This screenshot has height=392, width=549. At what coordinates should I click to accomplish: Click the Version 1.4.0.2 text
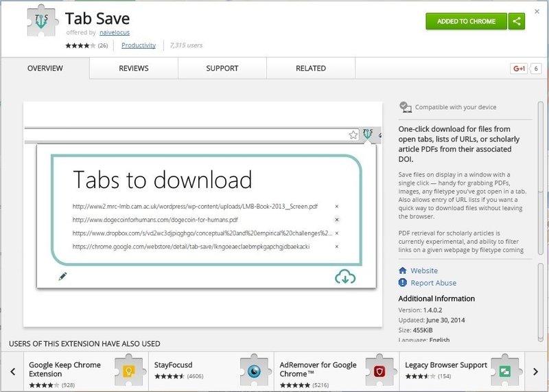click(x=420, y=310)
